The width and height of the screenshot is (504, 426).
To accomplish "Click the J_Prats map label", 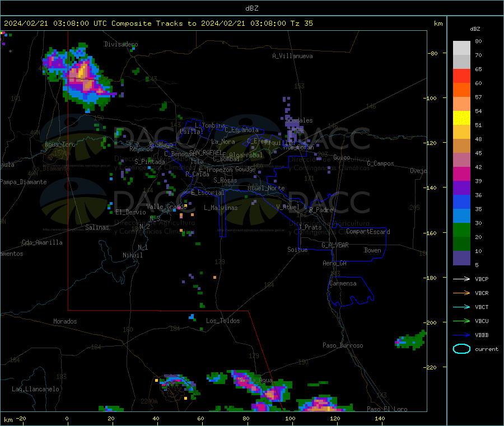I will pos(310,227).
